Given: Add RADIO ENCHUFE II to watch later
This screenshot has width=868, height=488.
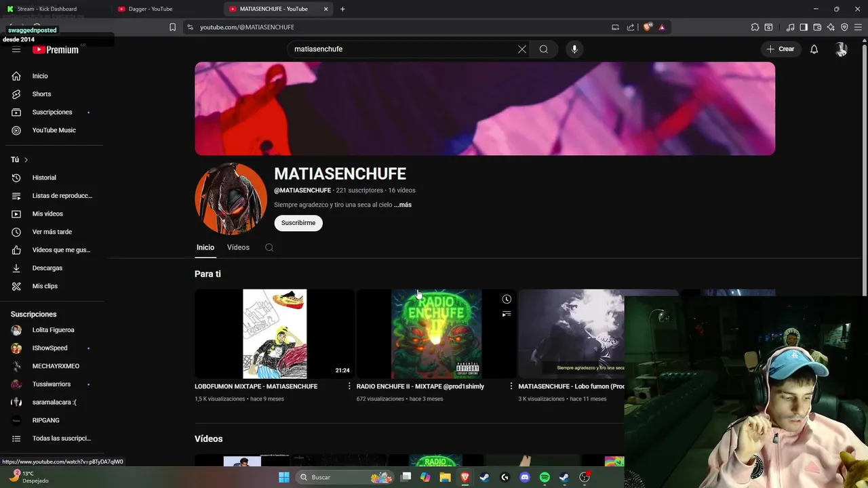Looking at the screenshot, I should [x=507, y=299].
